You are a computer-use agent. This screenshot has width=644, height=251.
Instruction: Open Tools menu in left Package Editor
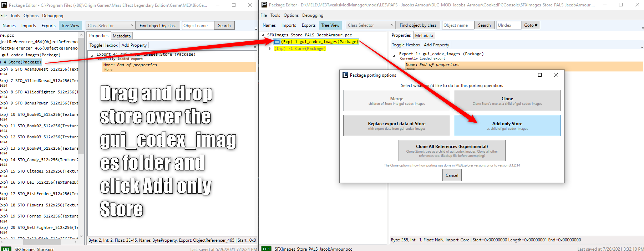point(15,16)
